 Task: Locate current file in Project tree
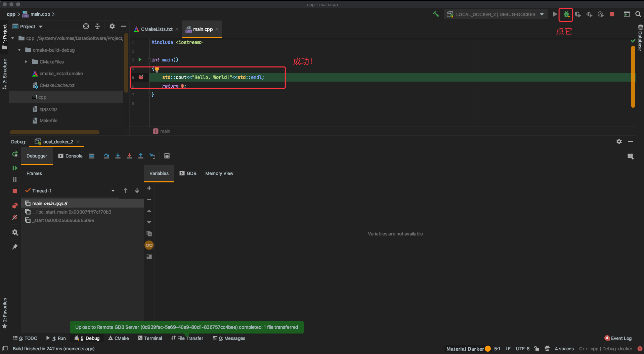(86, 26)
